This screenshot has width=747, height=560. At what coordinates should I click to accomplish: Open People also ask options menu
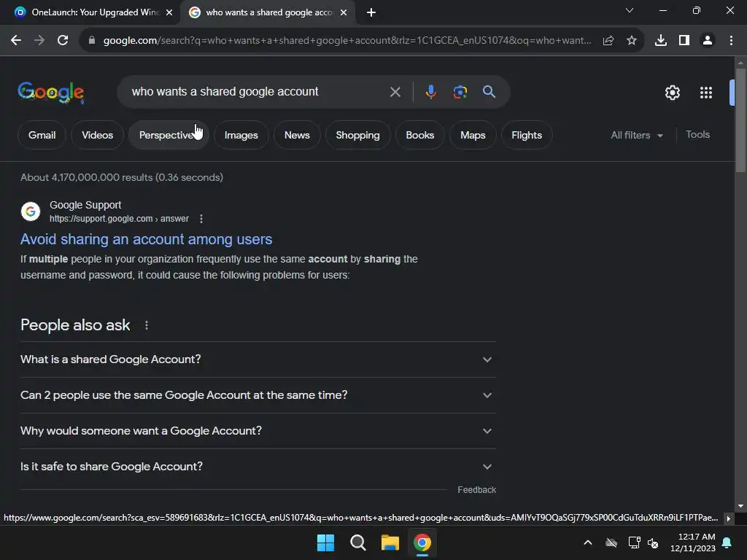click(146, 325)
